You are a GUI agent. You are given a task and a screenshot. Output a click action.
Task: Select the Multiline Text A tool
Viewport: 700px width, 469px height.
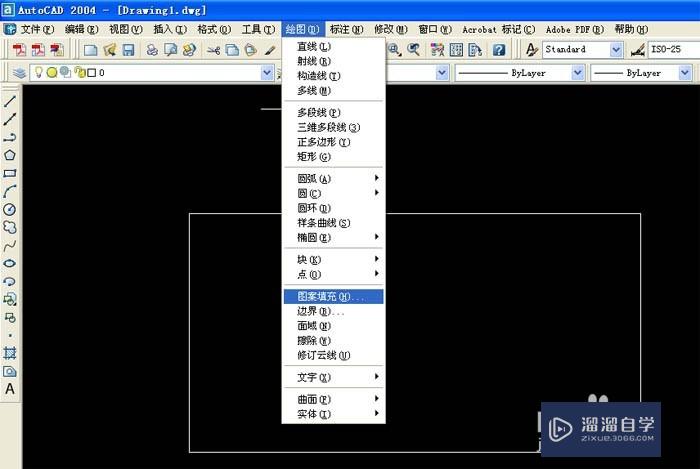tap(10, 389)
